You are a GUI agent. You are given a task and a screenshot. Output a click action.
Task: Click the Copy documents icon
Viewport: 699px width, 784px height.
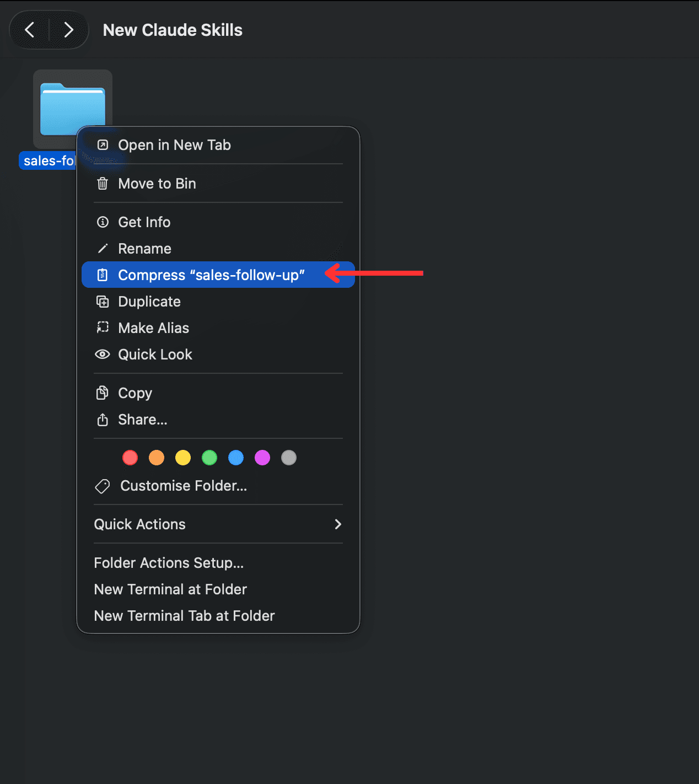103,393
